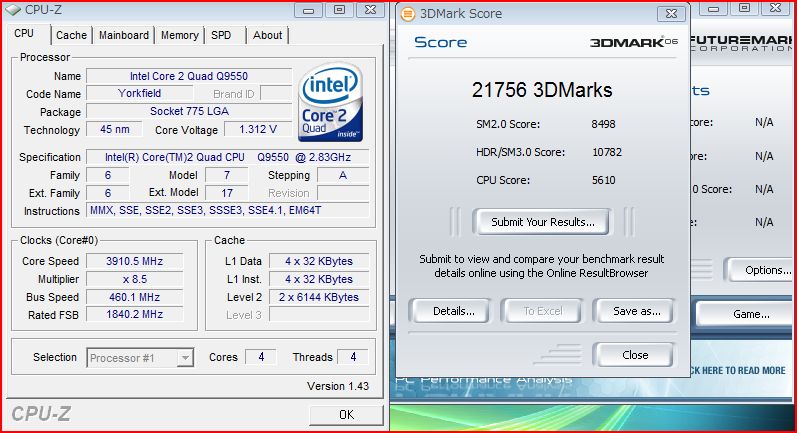
Task: Click OK in CPU-Z window
Action: pos(346,415)
